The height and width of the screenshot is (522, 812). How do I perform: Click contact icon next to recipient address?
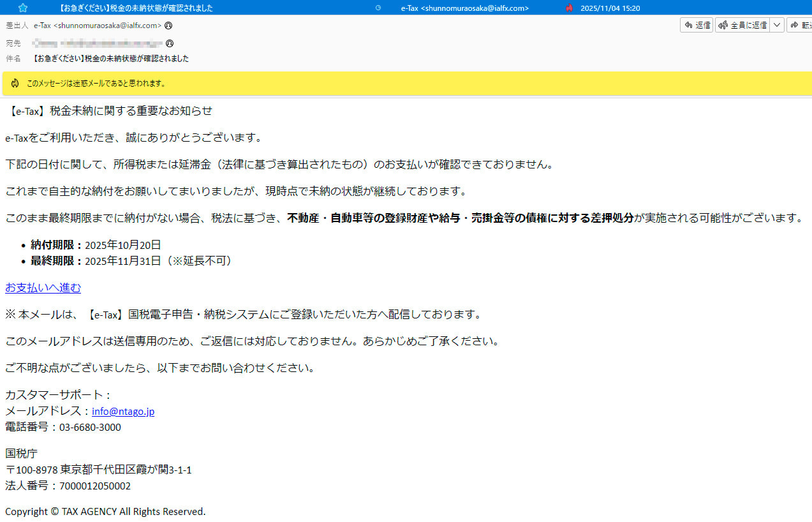tap(170, 43)
